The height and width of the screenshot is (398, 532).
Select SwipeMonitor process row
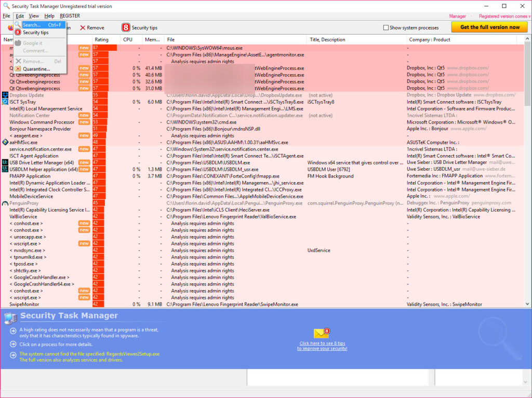click(262, 305)
